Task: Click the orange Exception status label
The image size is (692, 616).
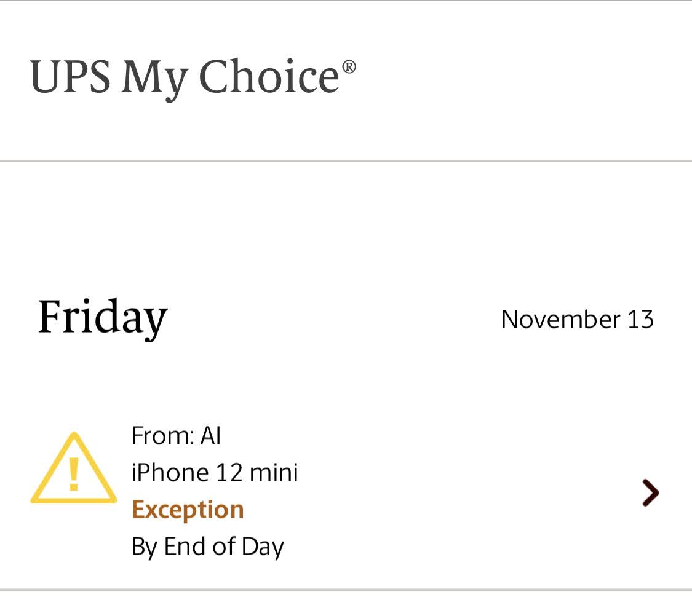Action: coord(188,510)
